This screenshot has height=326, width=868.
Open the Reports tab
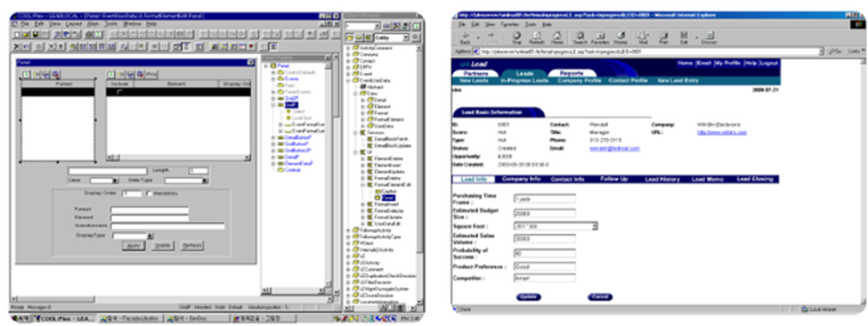(572, 74)
